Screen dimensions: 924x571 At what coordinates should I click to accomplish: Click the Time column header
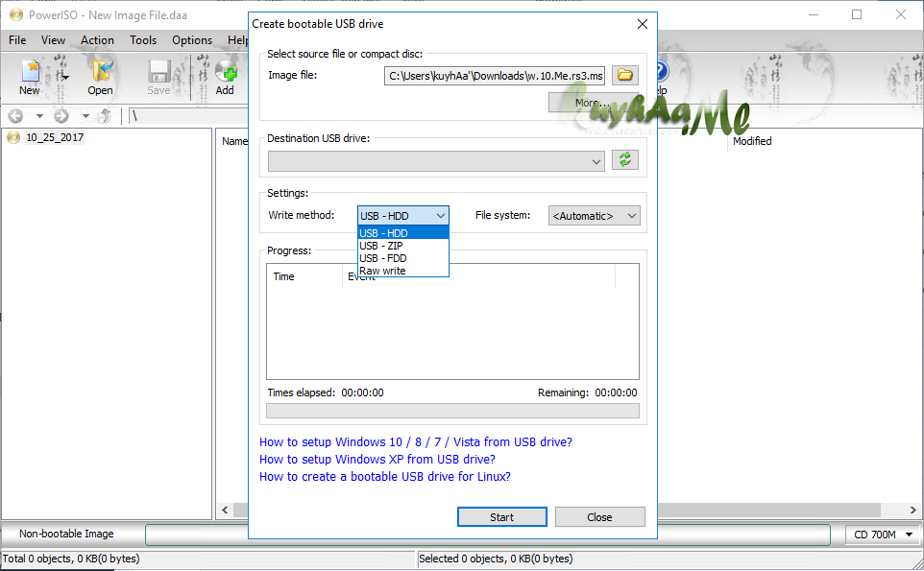tap(304, 276)
